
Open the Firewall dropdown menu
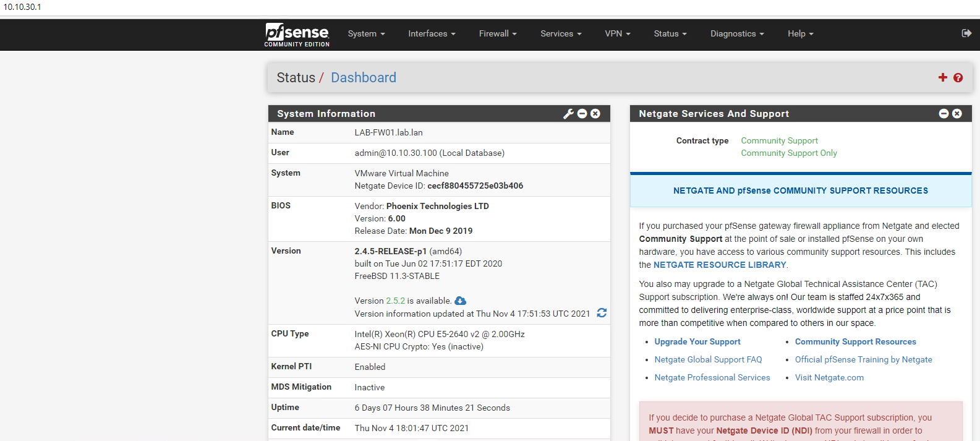click(x=497, y=34)
